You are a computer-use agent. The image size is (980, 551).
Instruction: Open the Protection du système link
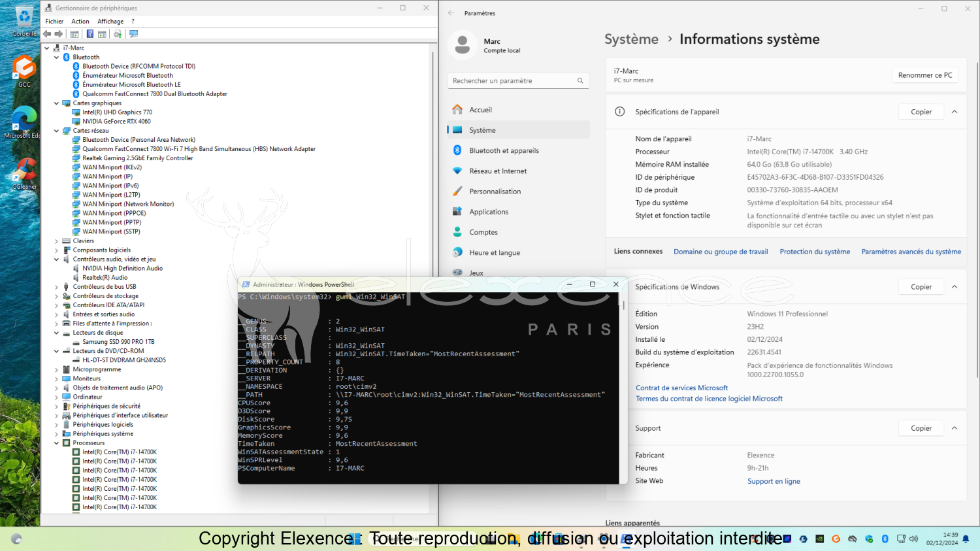pyautogui.click(x=815, y=252)
